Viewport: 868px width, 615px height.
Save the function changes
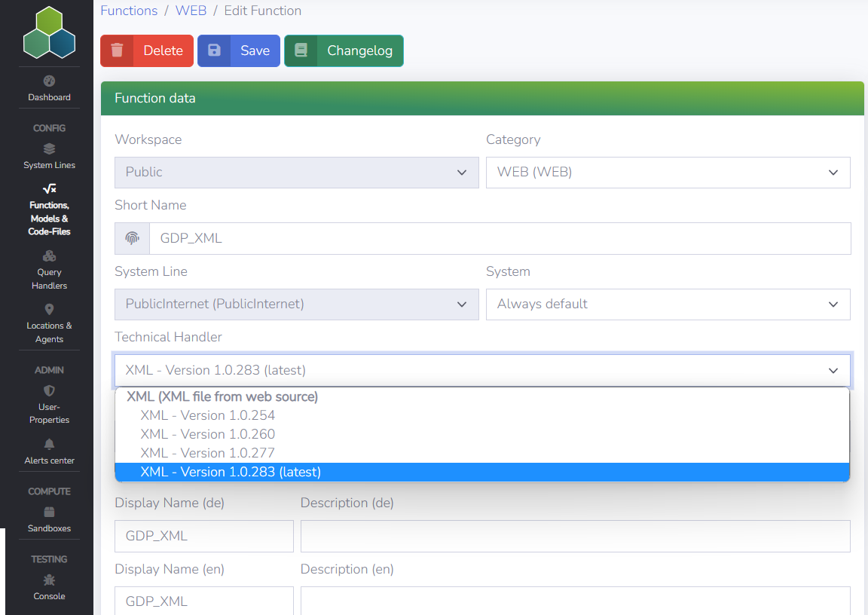[238, 50]
